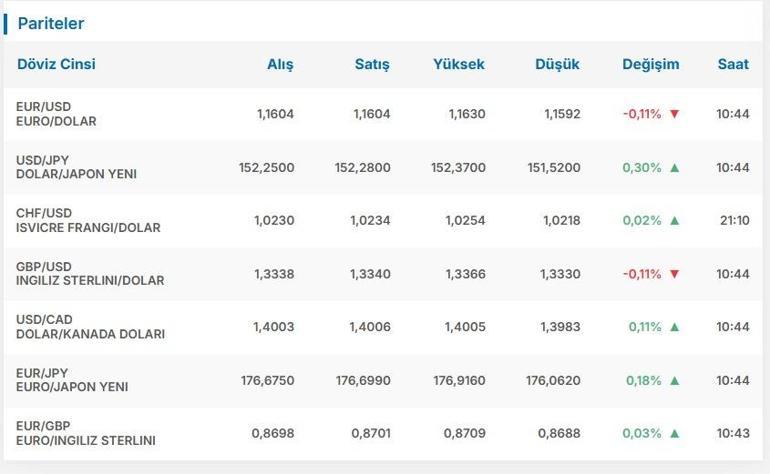
Task: Click the Değişim column header
Action: pyautogui.click(x=650, y=64)
